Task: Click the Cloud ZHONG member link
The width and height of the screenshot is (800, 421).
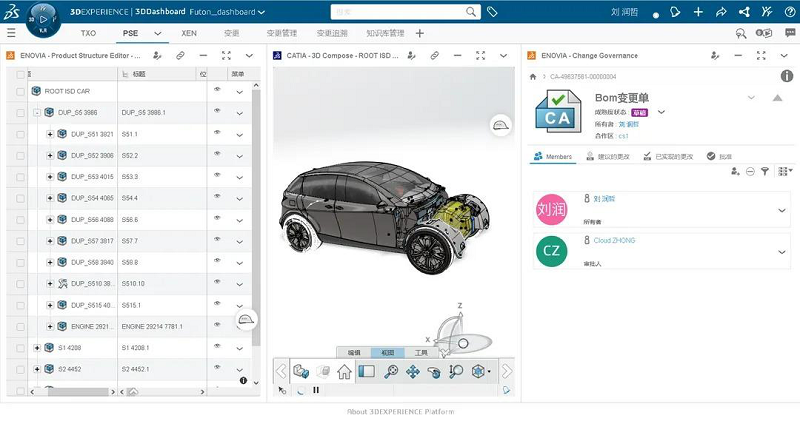Action: coord(614,241)
